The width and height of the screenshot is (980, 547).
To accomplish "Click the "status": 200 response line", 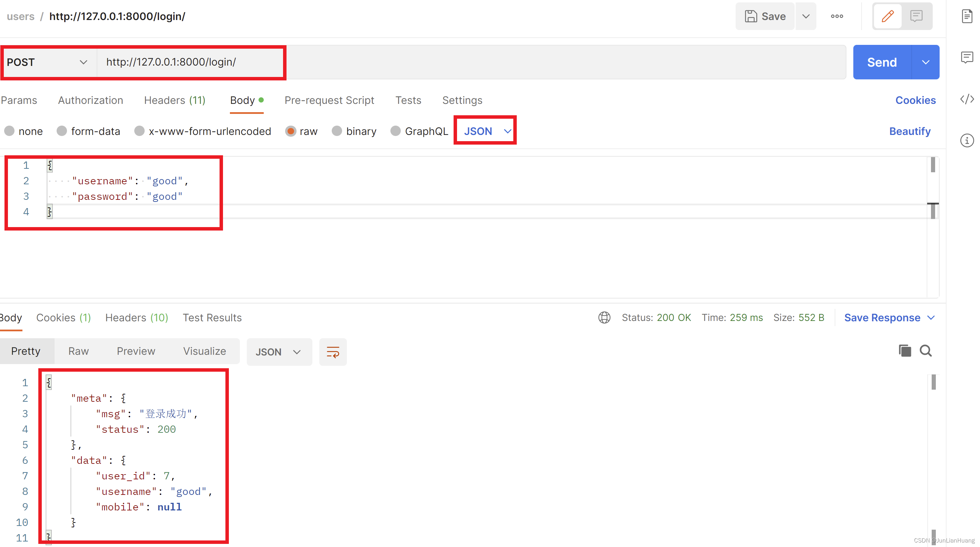I will tap(135, 429).
